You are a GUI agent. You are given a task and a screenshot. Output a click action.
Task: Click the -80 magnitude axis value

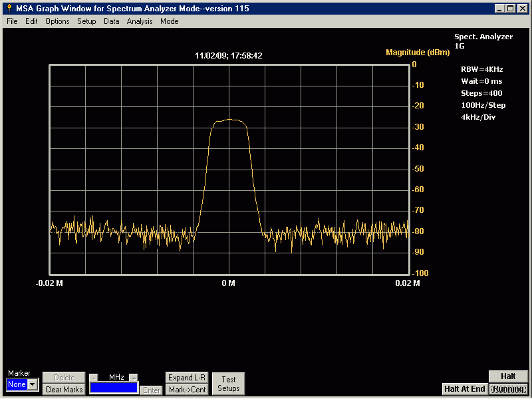click(x=418, y=231)
